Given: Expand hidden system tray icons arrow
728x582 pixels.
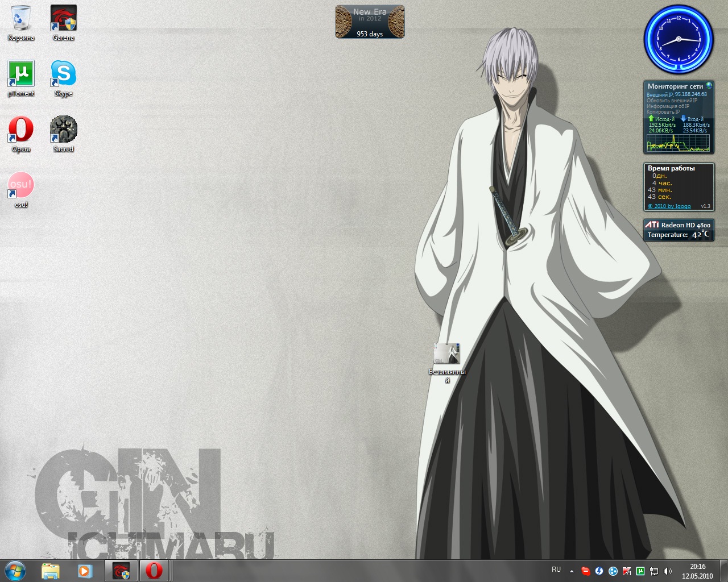Looking at the screenshot, I should 572,571.
